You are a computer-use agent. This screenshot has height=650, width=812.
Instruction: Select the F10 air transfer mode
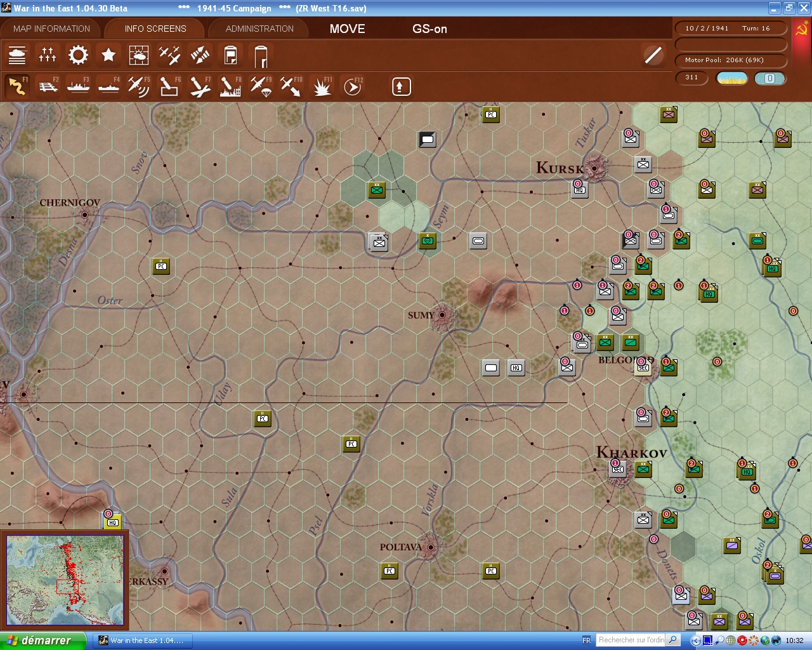291,86
